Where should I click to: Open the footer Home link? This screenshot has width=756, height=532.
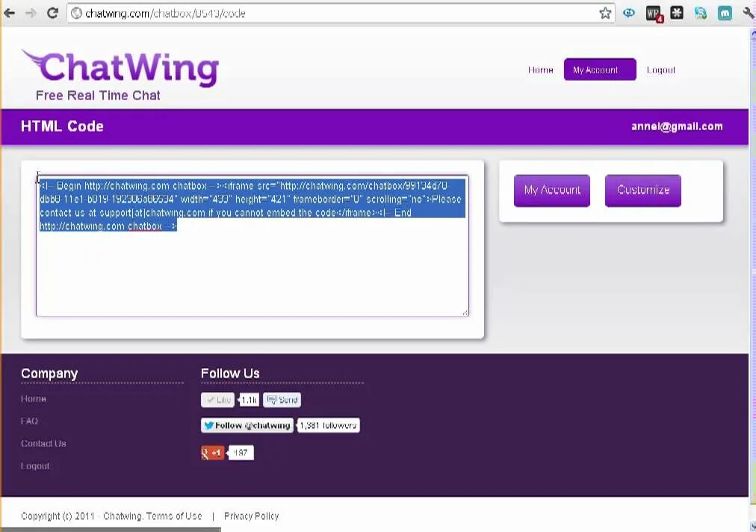[34, 399]
